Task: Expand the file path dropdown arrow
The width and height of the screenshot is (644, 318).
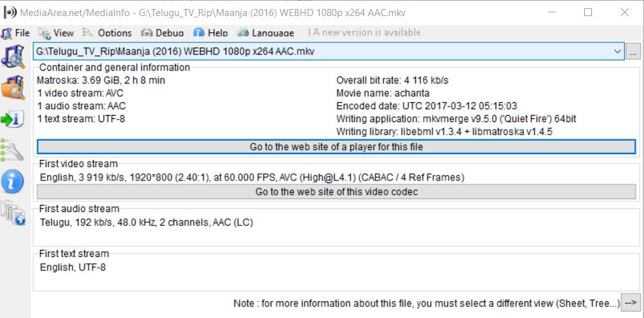Action: click(x=618, y=51)
